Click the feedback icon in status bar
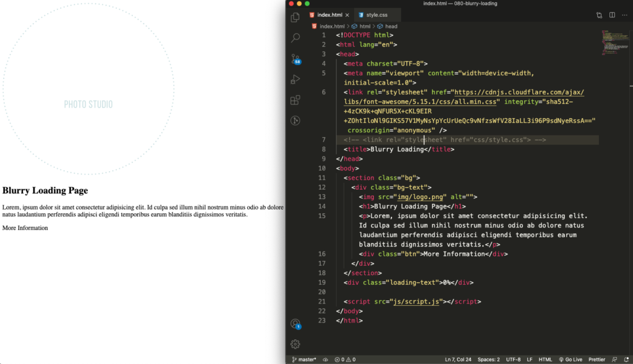 614,360
